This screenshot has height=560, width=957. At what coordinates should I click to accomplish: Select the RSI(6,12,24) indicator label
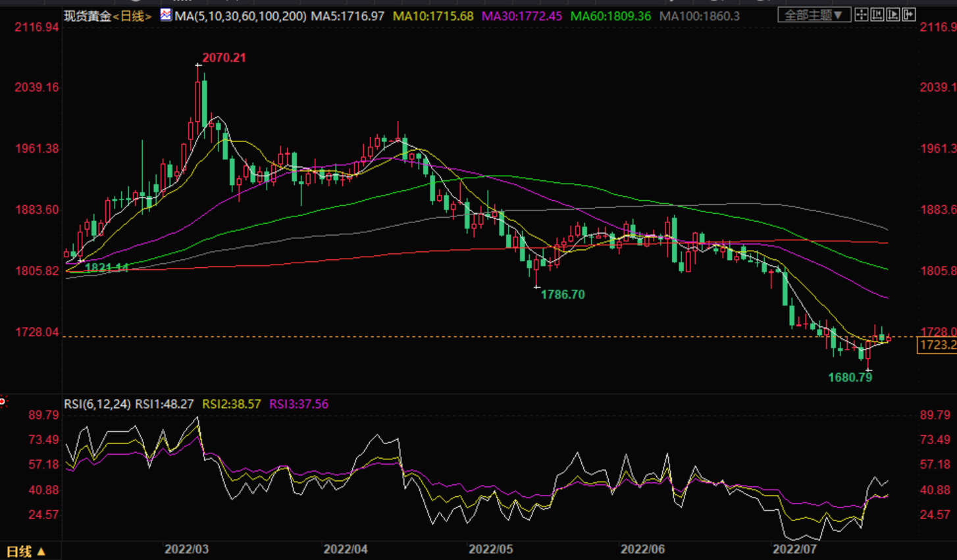tap(97, 404)
